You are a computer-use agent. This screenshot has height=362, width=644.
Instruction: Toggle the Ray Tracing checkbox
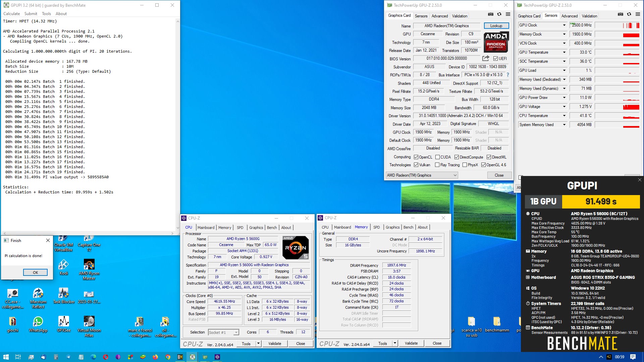point(437,165)
